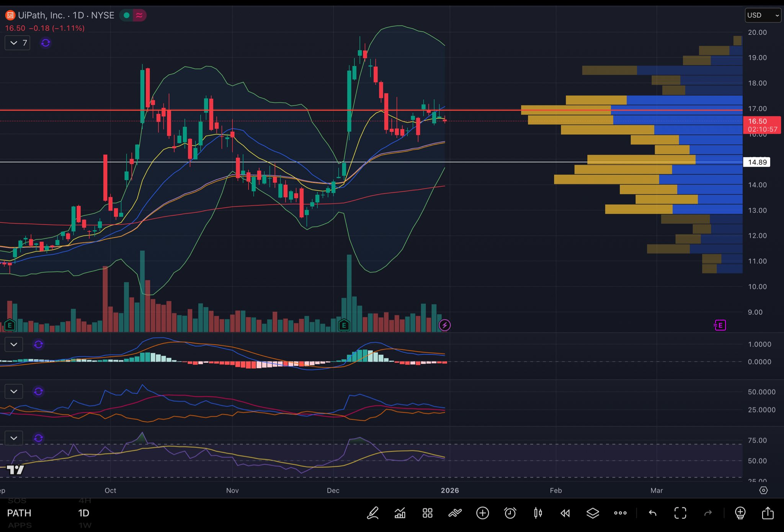
Task: Share the chart via export icon
Action: click(x=768, y=513)
